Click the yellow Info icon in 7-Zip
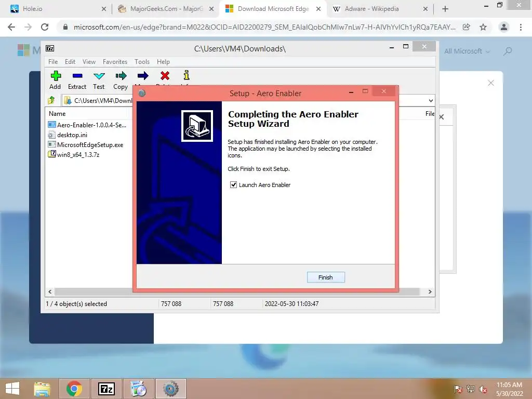Screen dimensions: 532x399 click(x=187, y=75)
